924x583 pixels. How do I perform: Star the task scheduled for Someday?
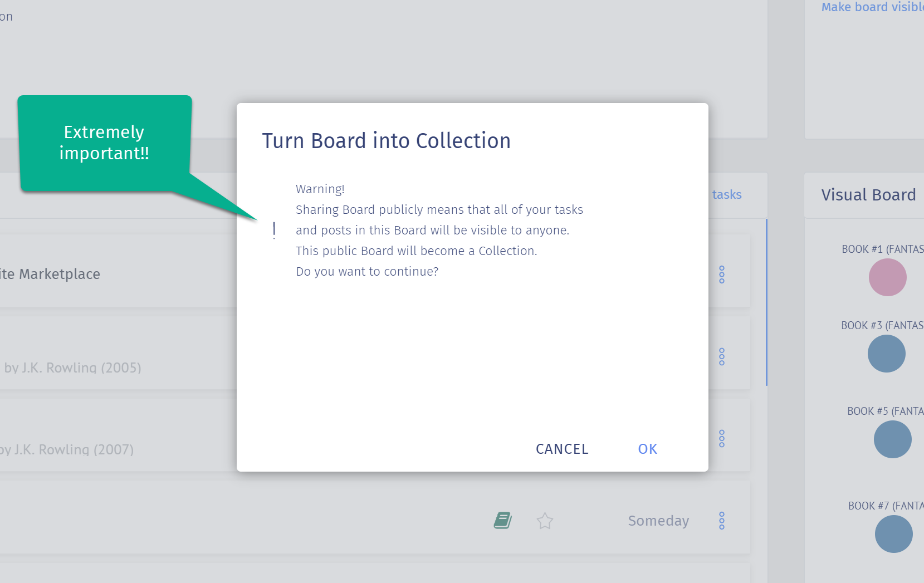(545, 521)
